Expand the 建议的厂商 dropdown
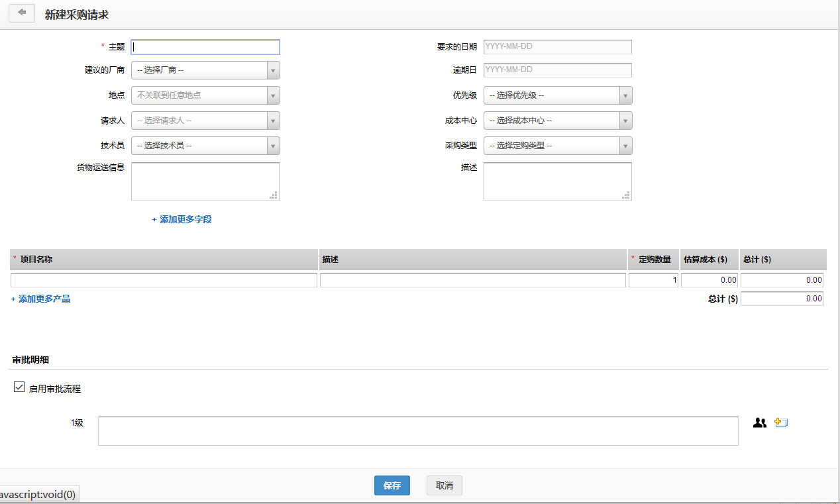This screenshot has height=504, width=840. (205, 70)
